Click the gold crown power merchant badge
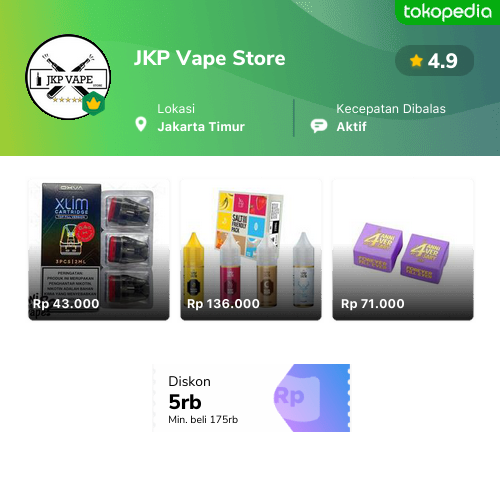Screen dimensions: 500x500 point(94,104)
